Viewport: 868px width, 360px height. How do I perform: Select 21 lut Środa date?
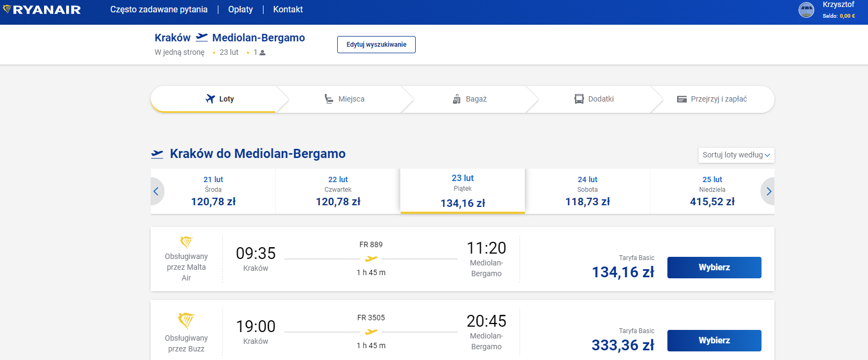(x=214, y=191)
